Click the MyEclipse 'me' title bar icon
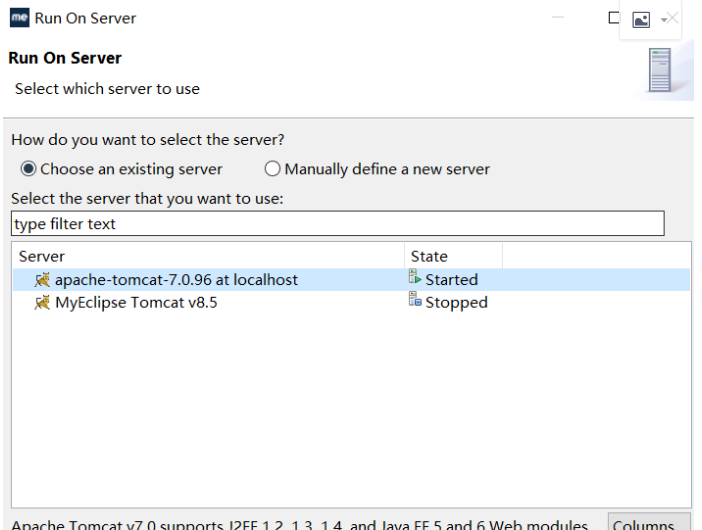Viewport: 702px width, 530px height. click(19, 17)
